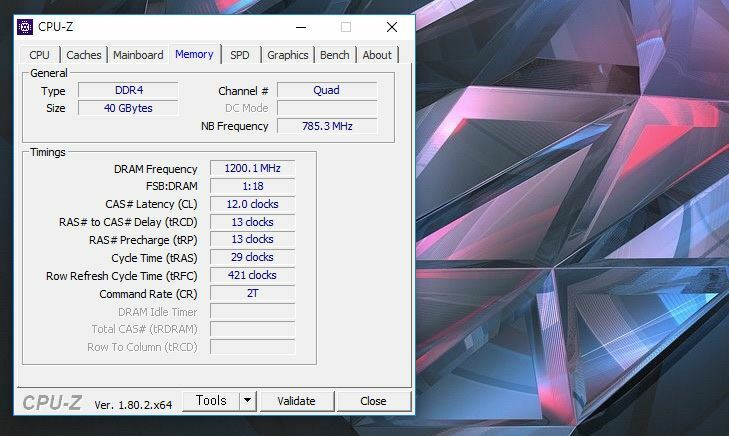The image size is (729, 436).
Task: Go to the Bench tab
Action: 334,55
